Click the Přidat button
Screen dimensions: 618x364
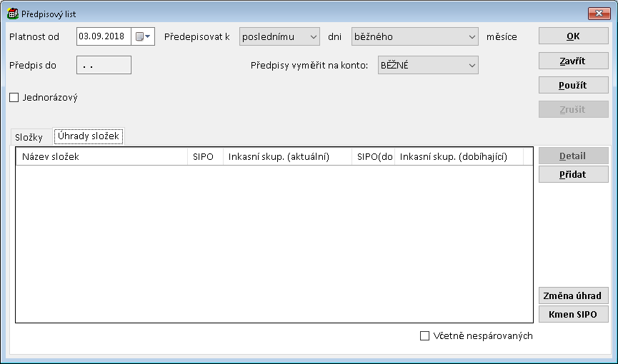[x=573, y=175]
